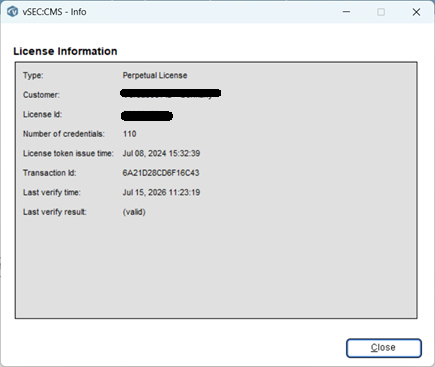Image resolution: width=435 pixels, height=367 pixels.
Task: Click 'Number of credentials:' label
Action: [x=64, y=134]
